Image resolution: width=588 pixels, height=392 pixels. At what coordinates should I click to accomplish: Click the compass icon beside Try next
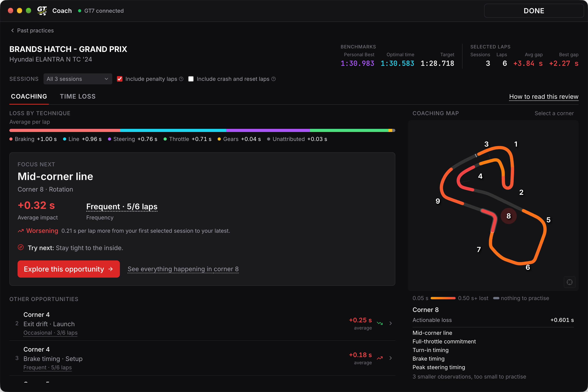(x=21, y=247)
